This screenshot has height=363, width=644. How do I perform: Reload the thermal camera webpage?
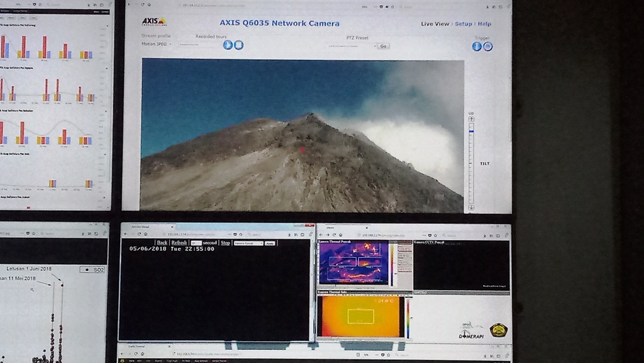coord(335,235)
